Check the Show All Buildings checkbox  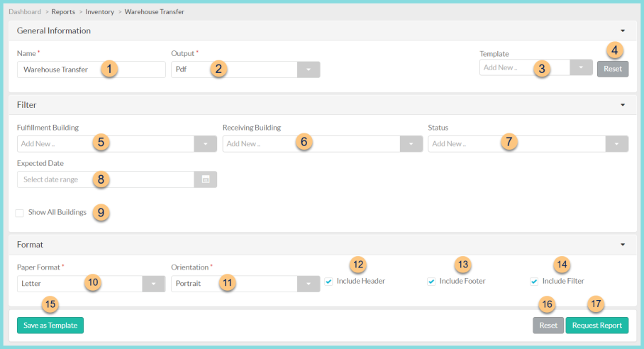[19, 213]
